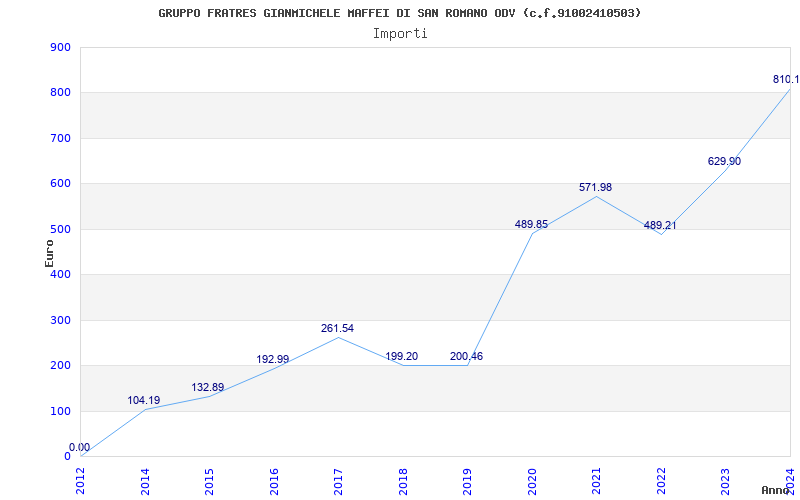This screenshot has height=500, width=800.
Task: Click the 2018 year tick label
Action: (403, 480)
